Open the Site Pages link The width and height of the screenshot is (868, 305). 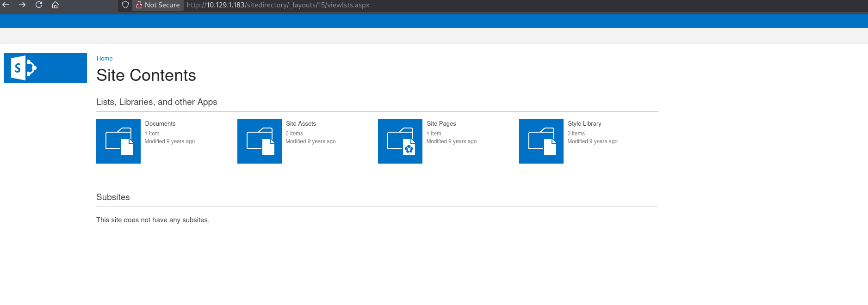441,124
